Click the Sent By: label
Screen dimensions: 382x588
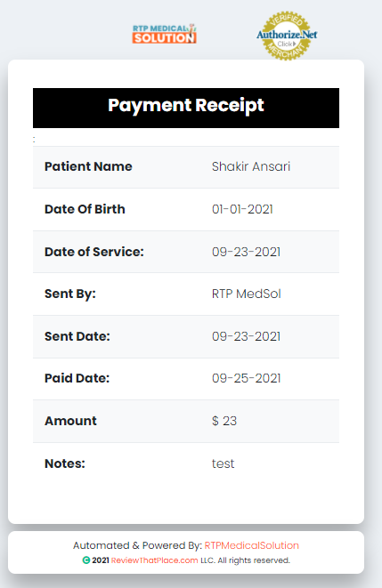pyautogui.click(x=70, y=294)
